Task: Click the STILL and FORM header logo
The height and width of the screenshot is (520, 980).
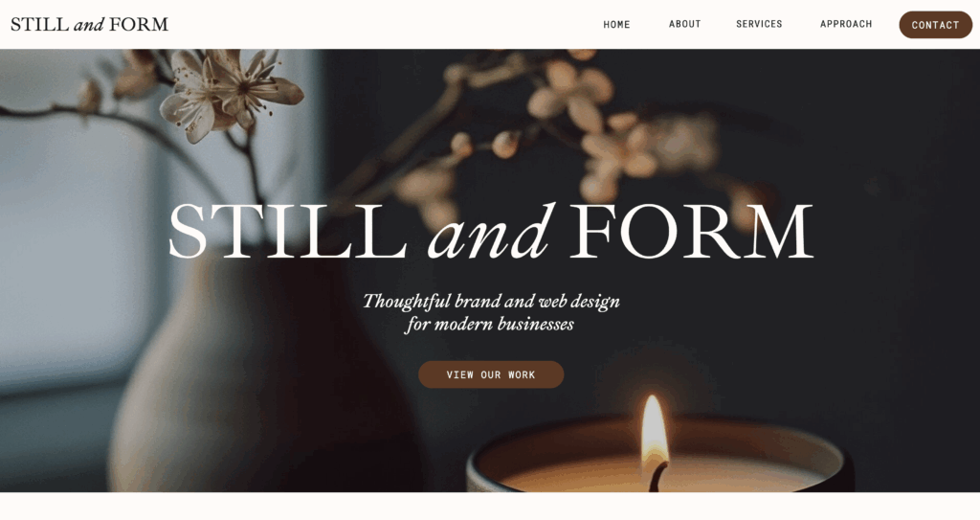Action: pyautogui.click(x=89, y=24)
